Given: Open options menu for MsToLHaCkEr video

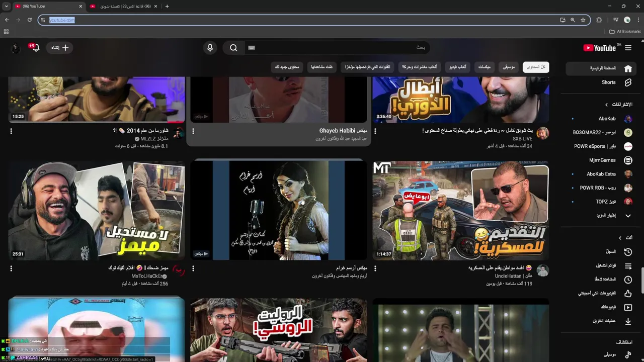Looking at the screenshot, I should (11, 268).
